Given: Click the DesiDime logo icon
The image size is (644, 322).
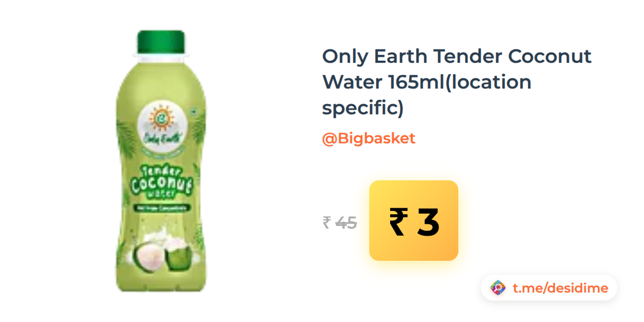Looking at the screenshot, I should coord(499,288).
